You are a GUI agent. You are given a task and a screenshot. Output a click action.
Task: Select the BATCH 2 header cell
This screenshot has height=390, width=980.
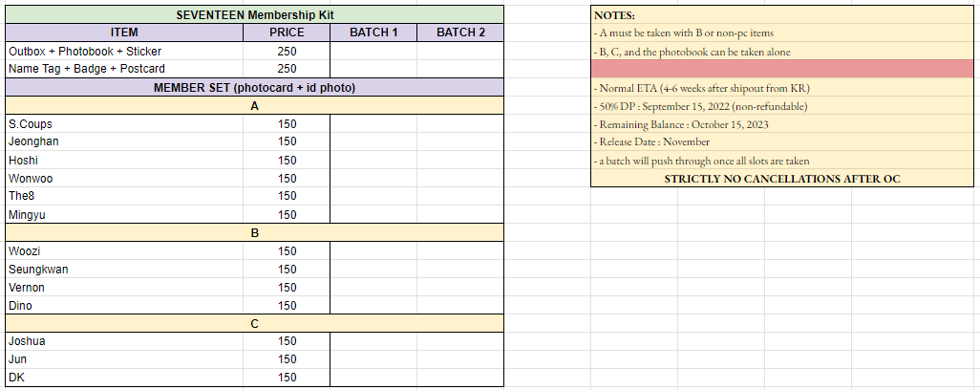(x=460, y=32)
